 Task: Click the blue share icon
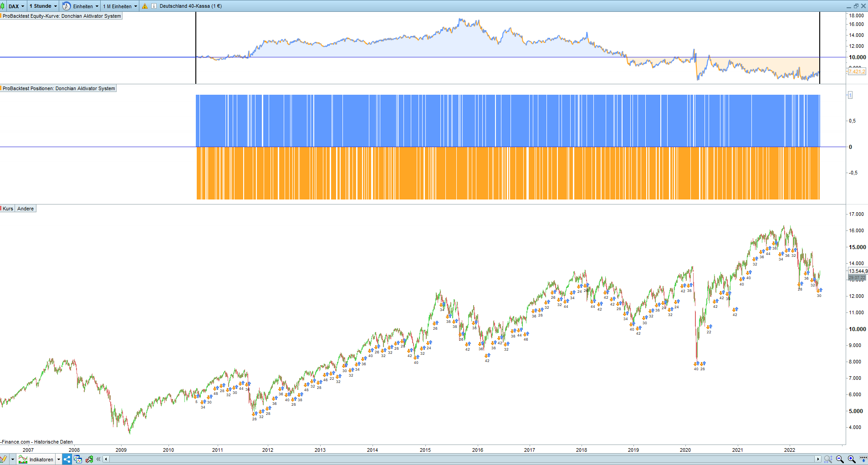click(67, 459)
